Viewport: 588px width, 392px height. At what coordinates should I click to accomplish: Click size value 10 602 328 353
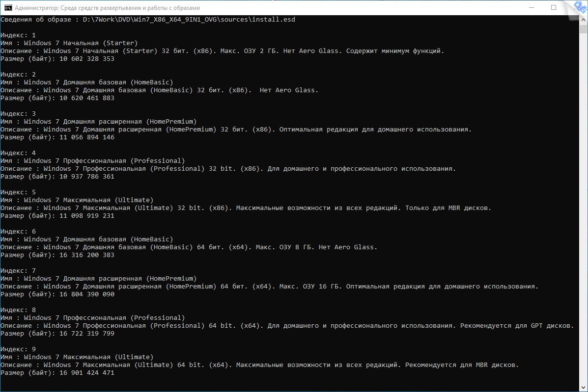86,59
